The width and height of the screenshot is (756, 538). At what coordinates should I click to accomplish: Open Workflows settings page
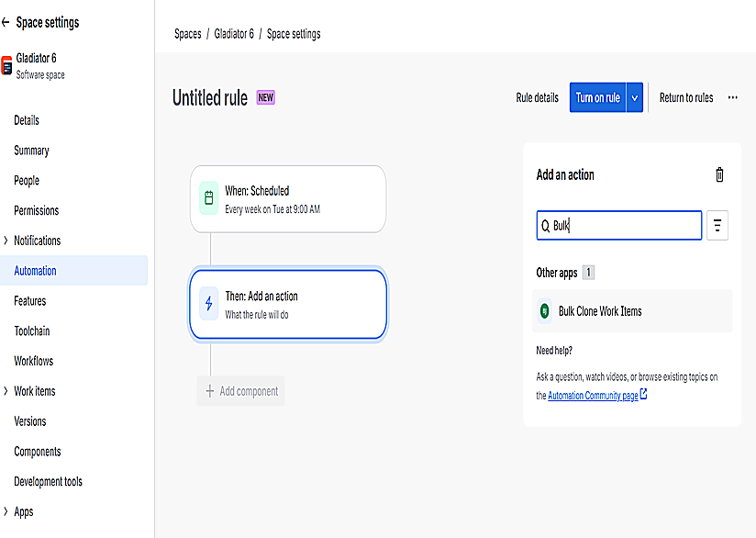click(x=33, y=361)
